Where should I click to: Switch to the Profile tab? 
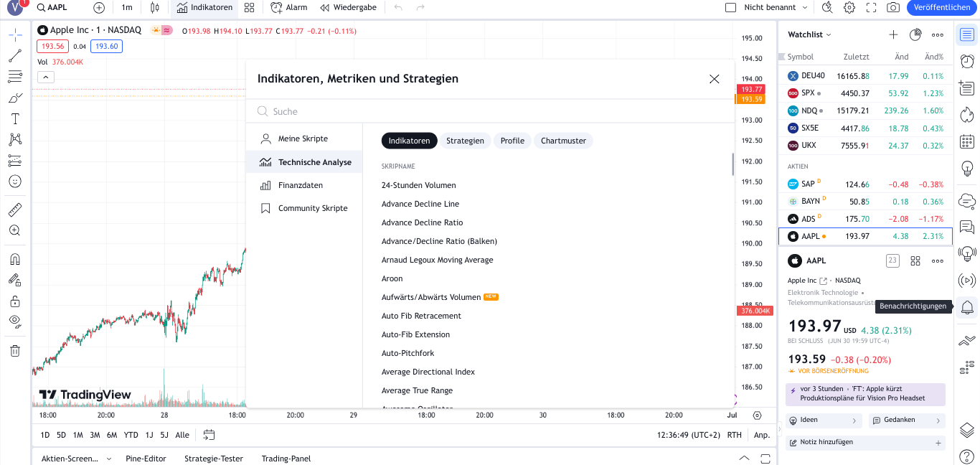[x=512, y=141]
